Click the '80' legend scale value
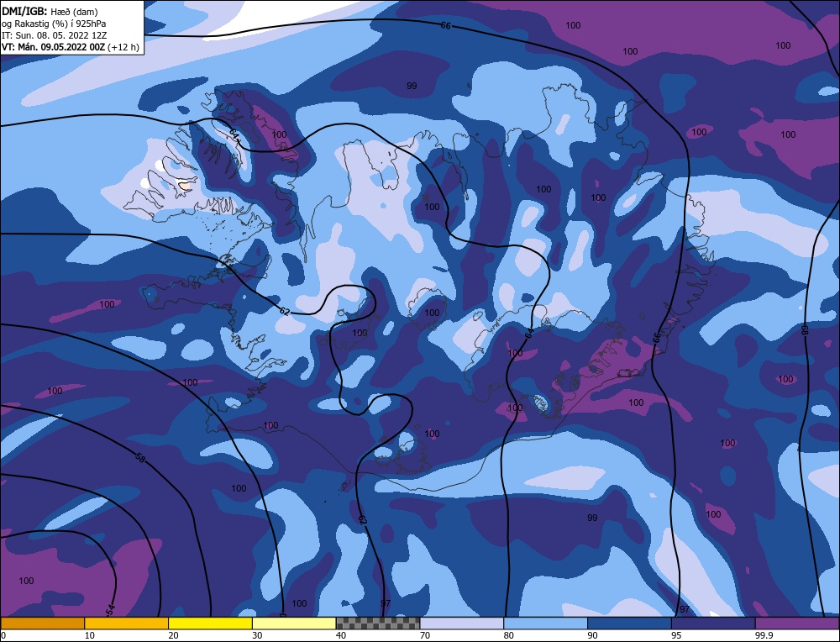Screen dimensions: 840x642 tap(509, 635)
